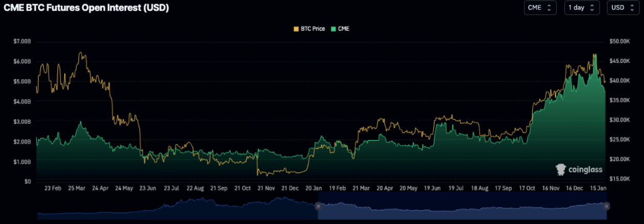Click the 24 May date label
This screenshot has height=224, width=644.
click(124, 188)
